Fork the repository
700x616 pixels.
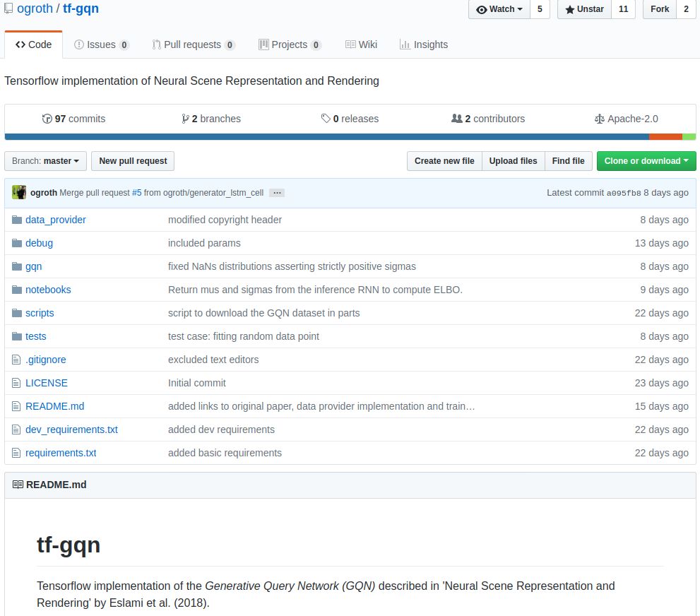(x=659, y=9)
